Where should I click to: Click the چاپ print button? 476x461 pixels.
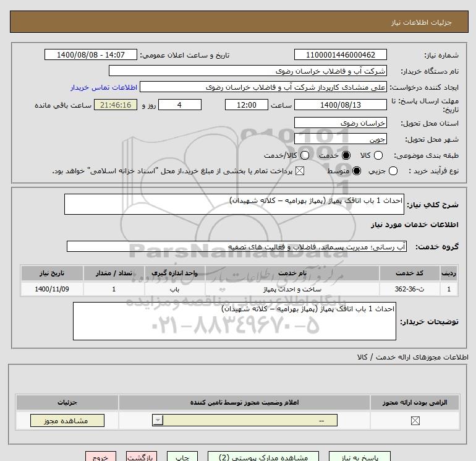(x=182, y=457)
